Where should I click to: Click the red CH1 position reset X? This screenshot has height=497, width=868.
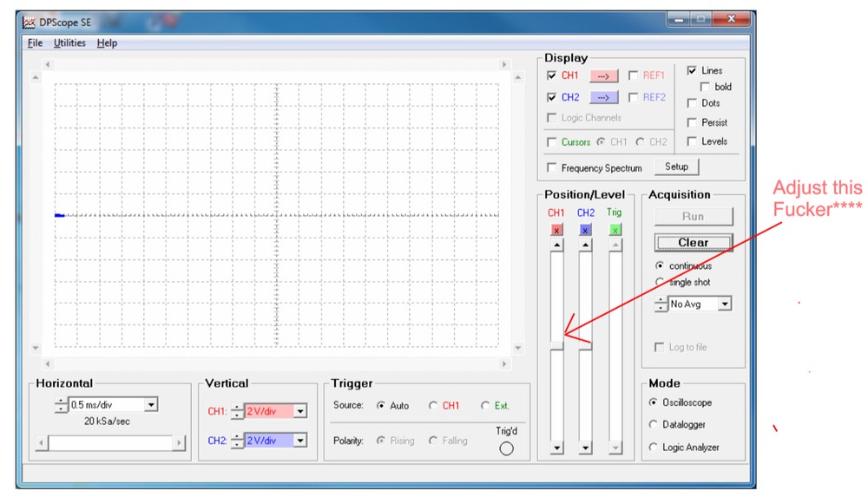coord(556,230)
